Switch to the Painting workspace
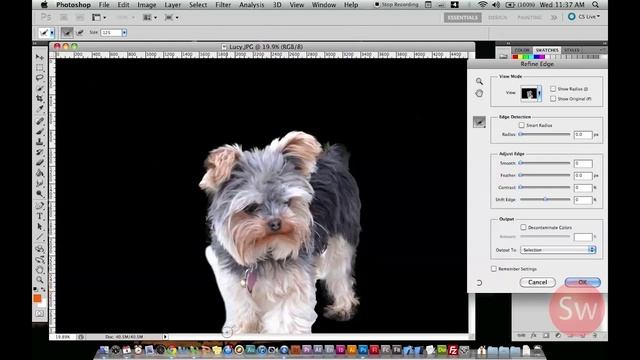The height and width of the screenshot is (360, 640). click(529, 18)
